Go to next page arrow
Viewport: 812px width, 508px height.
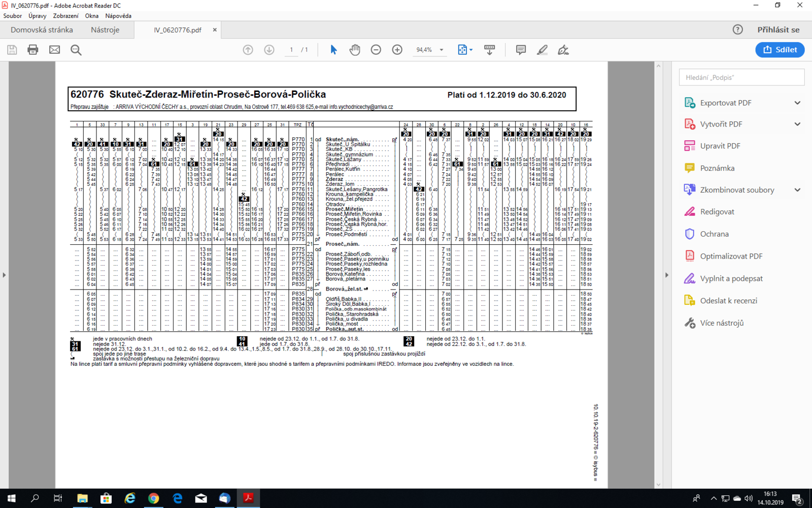(269, 50)
